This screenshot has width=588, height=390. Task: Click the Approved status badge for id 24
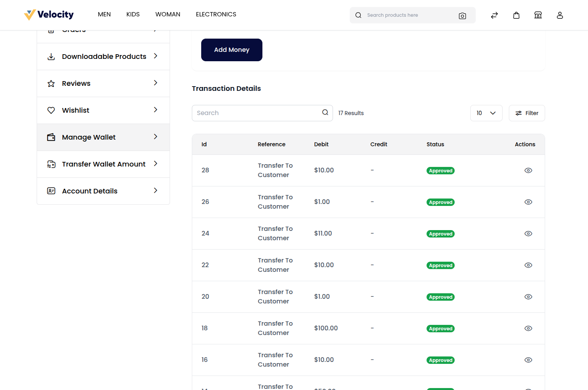click(440, 234)
